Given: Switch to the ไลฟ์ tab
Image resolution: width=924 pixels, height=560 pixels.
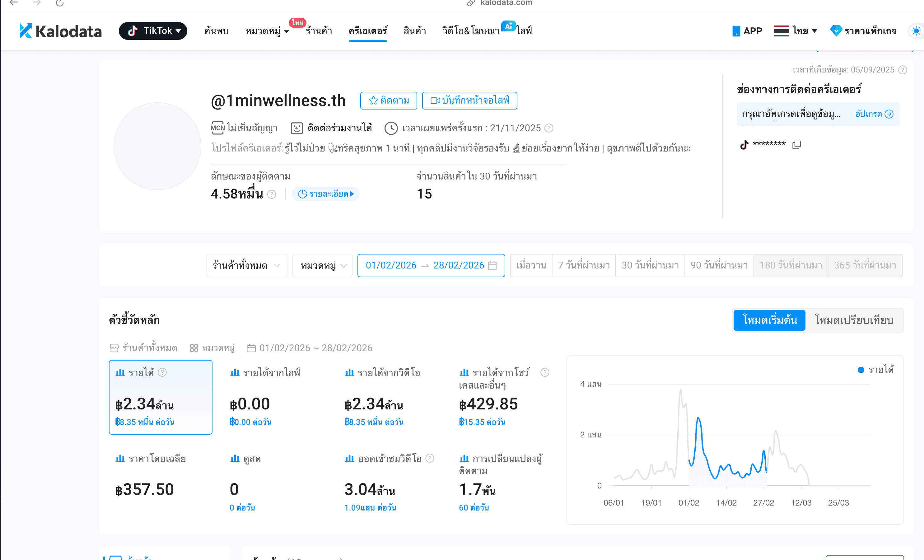Looking at the screenshot, I should tap(524, 31).
